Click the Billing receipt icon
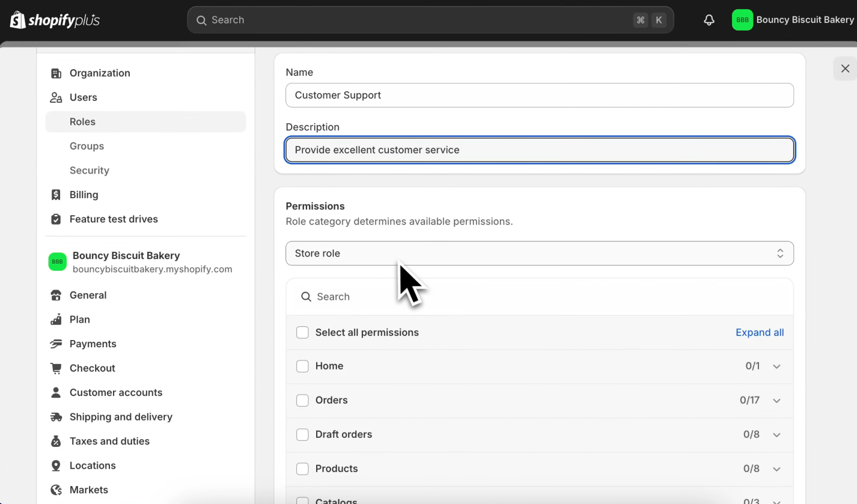Viewport: 857px width, 504px height. point(56,195)
